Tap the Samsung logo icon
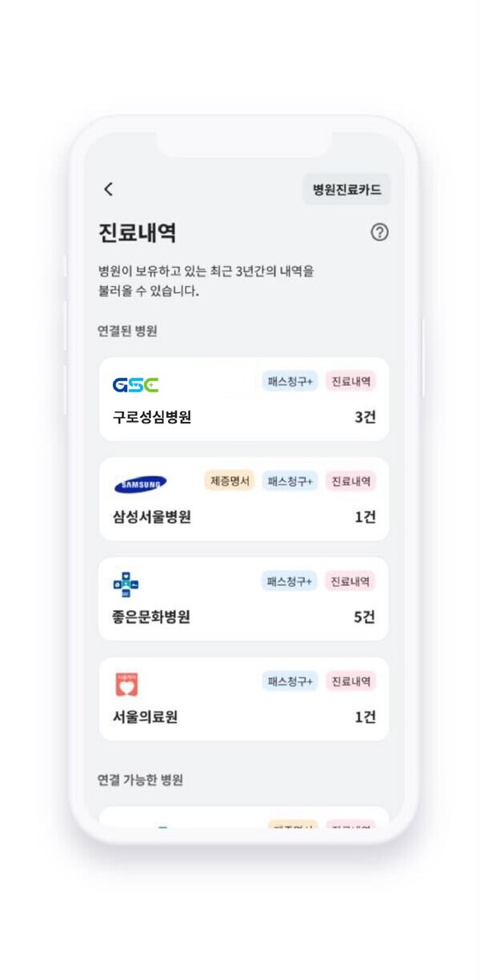 click(x=140, y=484)
